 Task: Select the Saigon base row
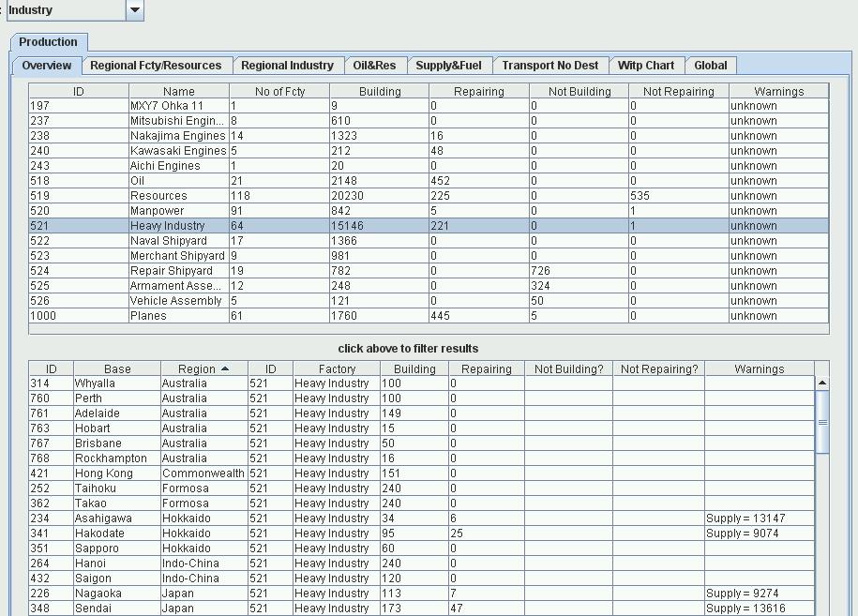(x=421, y=578)
